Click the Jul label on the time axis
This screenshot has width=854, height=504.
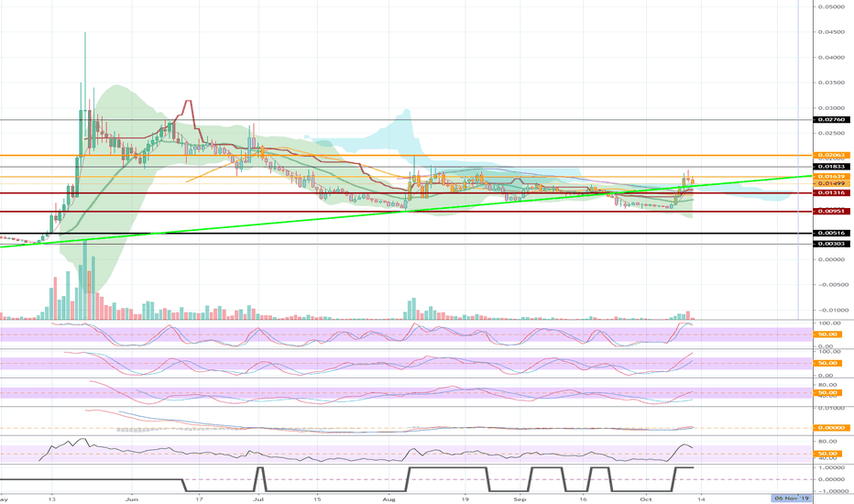click(258, 499)
